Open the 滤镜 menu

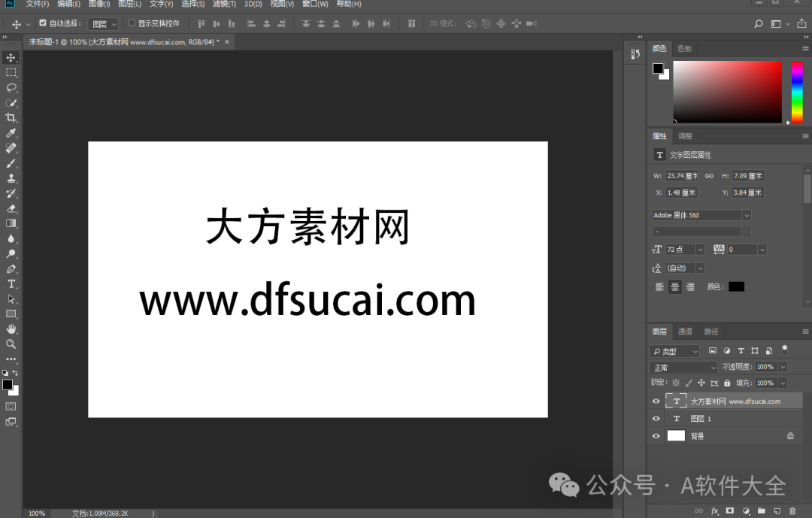(223, 5)
